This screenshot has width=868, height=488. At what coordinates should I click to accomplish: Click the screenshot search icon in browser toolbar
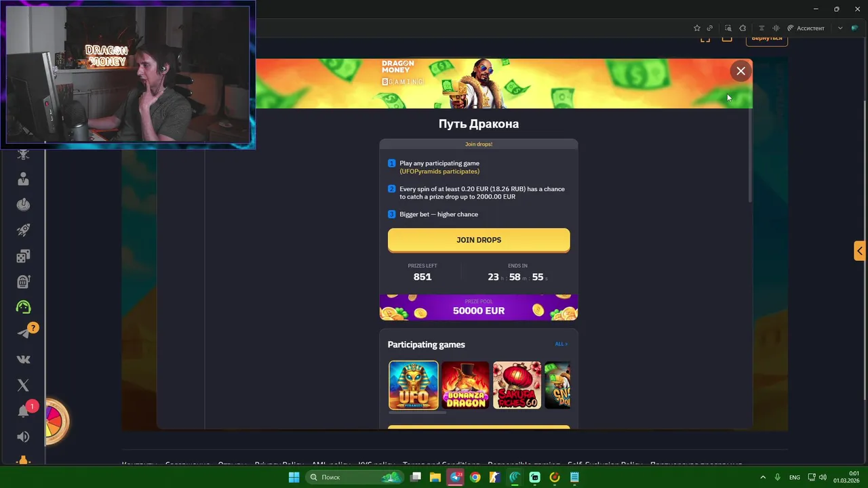728,28
